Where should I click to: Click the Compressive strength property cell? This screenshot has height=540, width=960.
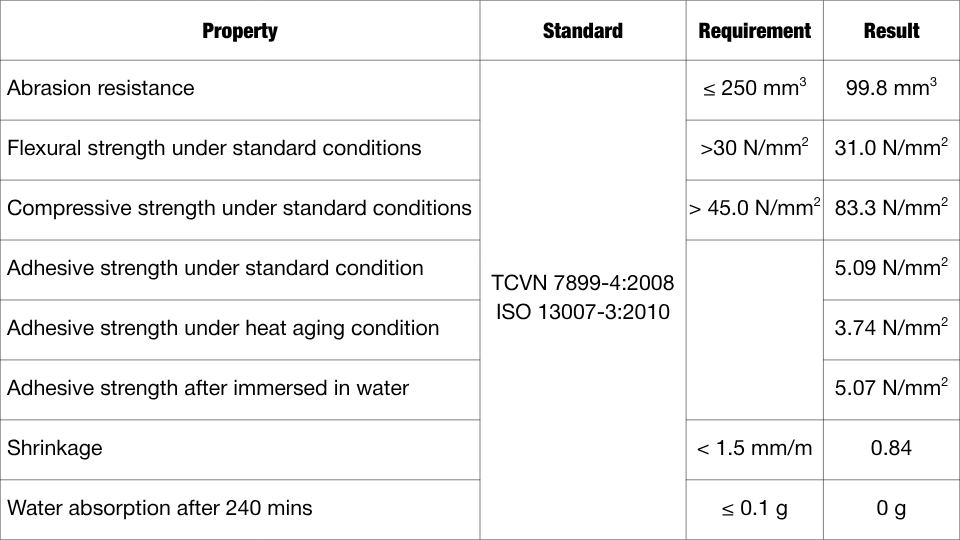[x=239, y=208]
